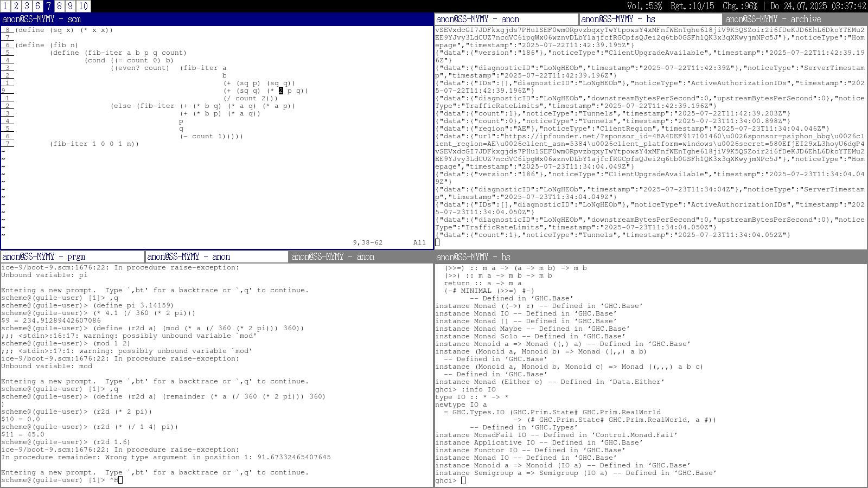868x488 pixels.
Task: Select the top-right hs terminal tab
Action: (x=651, y=19)
